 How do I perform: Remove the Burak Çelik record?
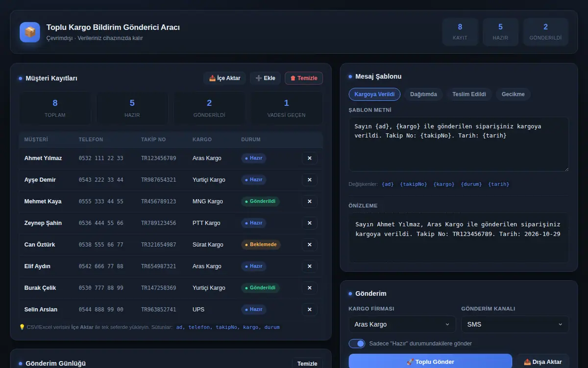(x=309, y=288)
